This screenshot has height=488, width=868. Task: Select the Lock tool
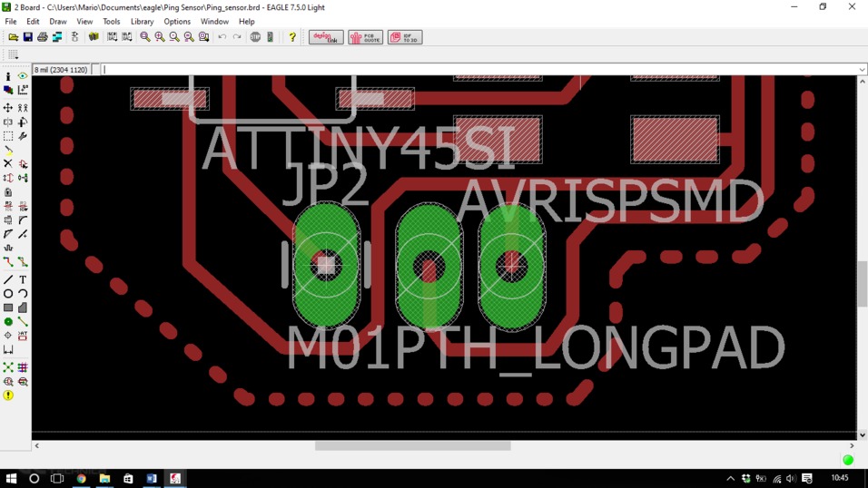point(8,192)
